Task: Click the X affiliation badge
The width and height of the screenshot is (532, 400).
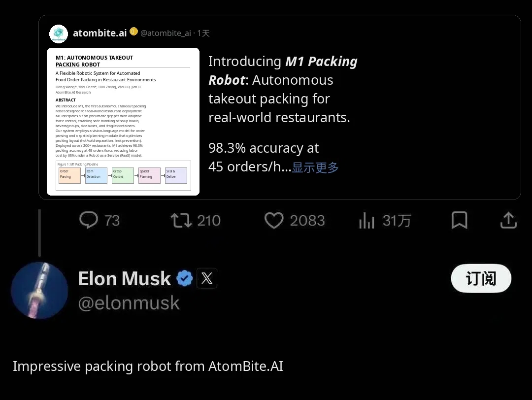Action: (x=207, y=278)
